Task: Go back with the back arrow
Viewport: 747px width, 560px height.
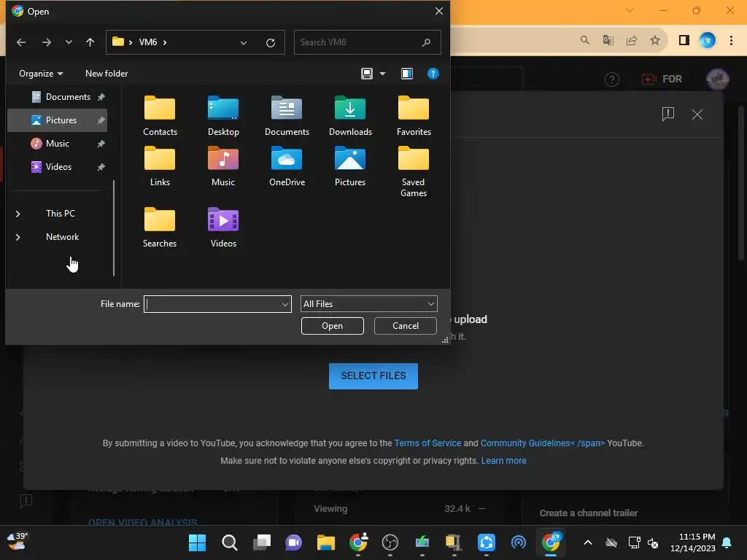Action: tap(21, 42)
